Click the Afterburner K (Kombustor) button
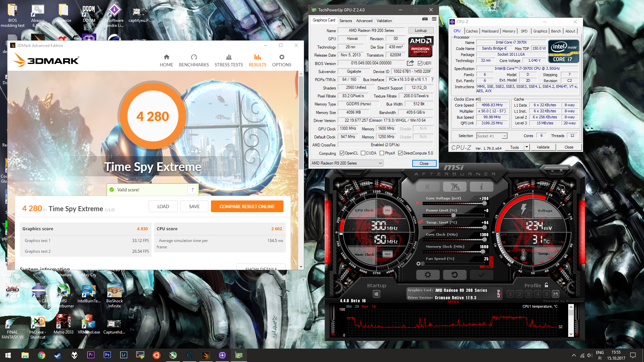 [428, 187]
